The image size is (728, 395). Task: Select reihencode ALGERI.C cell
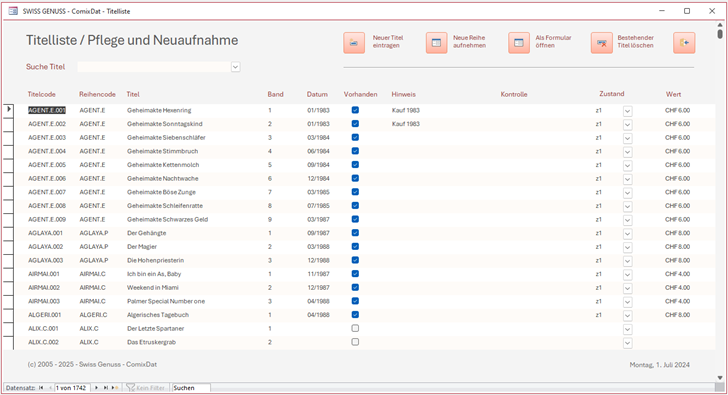[x=93, y=315]
